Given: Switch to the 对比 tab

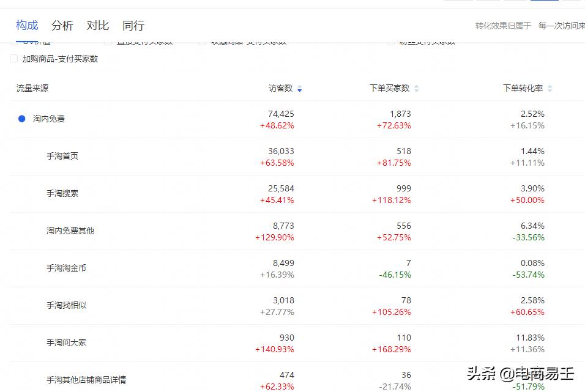Looking at the screenshot, I should 97,25.
